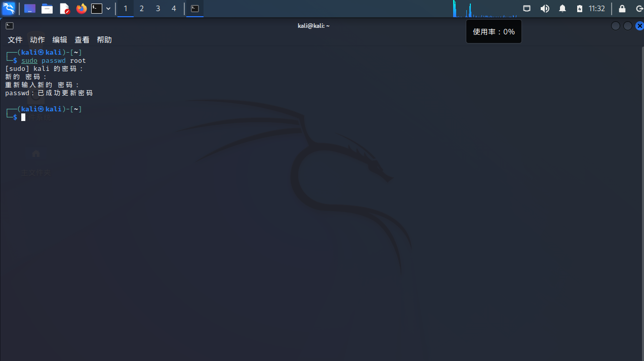The width and height of the screenshot is (644, 361).
Task: Select the terminal window taskbar button
Action: coord(195,9)
